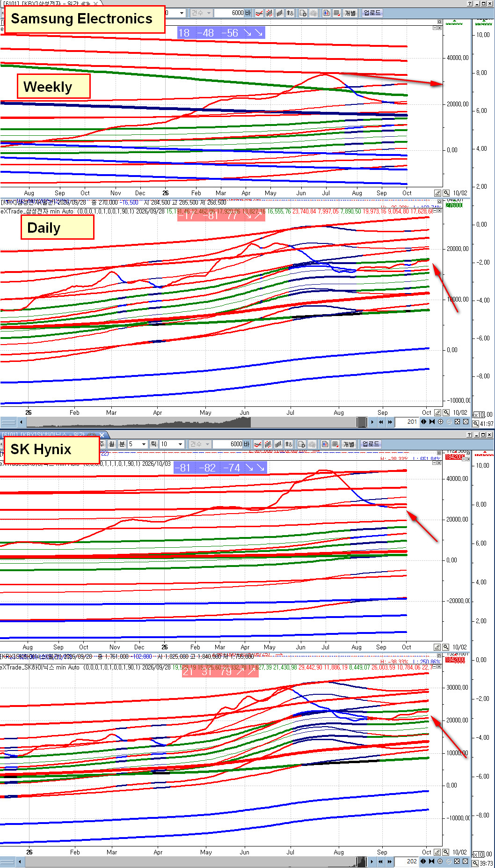Viewport: 495px width, 868px height.
Task: Click zoom-in plus icon under Samsung daily chart
Action: [x=440, y=422]
